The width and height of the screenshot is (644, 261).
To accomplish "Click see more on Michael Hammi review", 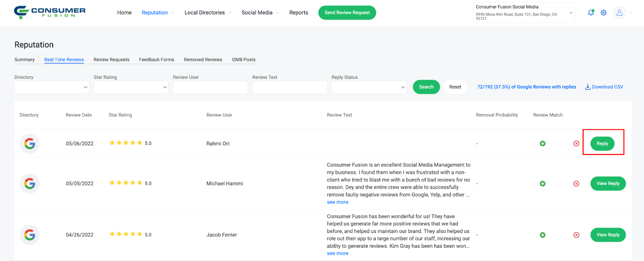I will click(338, 202).
